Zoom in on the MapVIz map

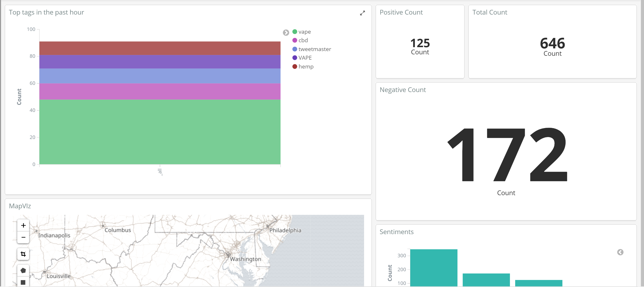click(x=23, y=225)
